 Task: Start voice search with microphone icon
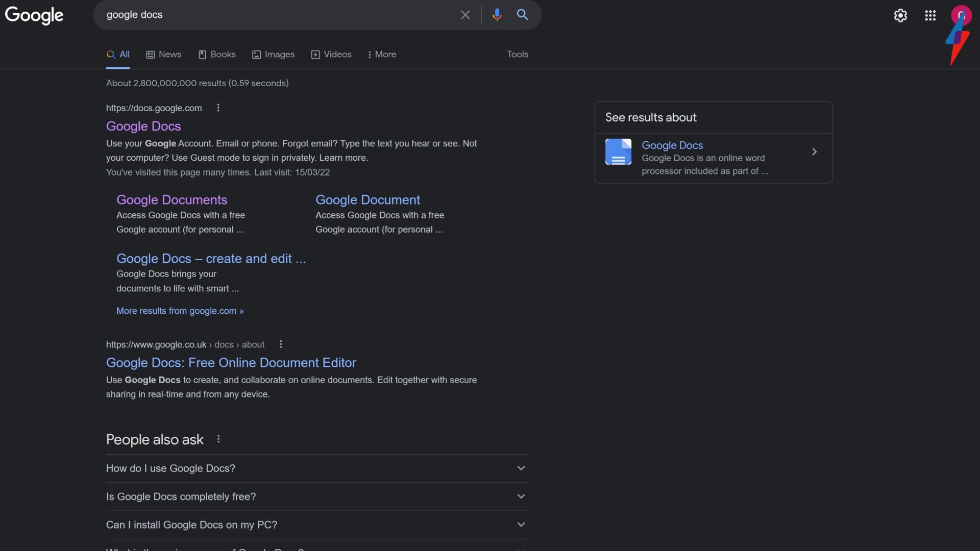coord(497,15)
